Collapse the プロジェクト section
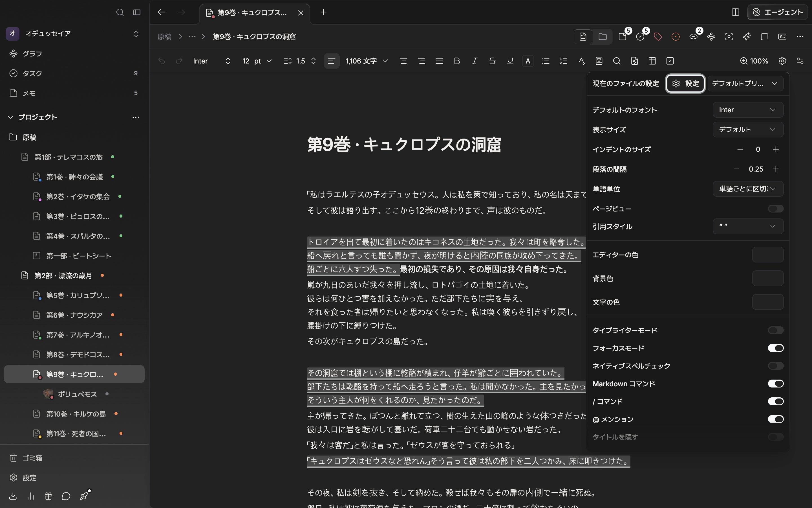Screen dimensions: 812x508 10,117
